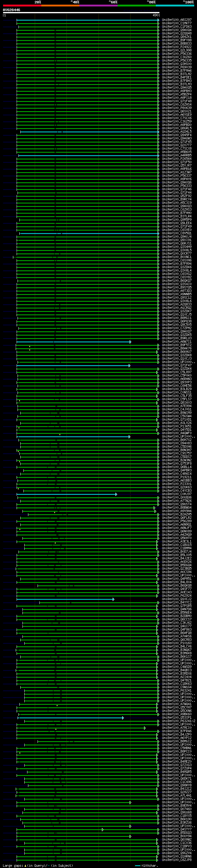Select the UniRef100_A9PI18 entry
Image resolution: width=197 pixels, height=868 pixels.
pos(176,98)
